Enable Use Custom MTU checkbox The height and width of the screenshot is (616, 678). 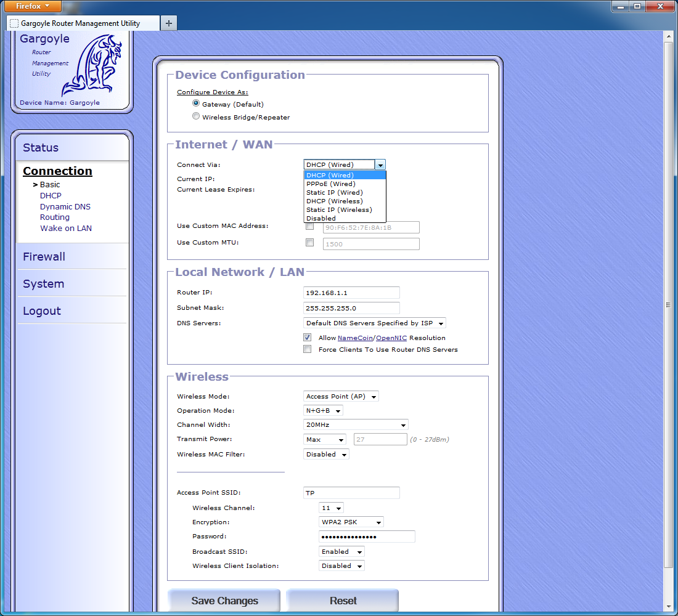pyautogui.click(x=309, y=243)
